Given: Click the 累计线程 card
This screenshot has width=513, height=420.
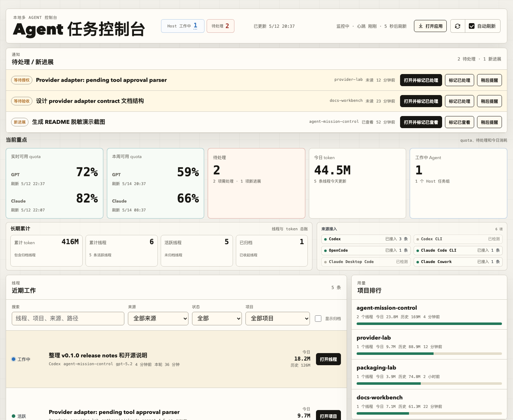Looking at the screenshot, I should point(121,251).
